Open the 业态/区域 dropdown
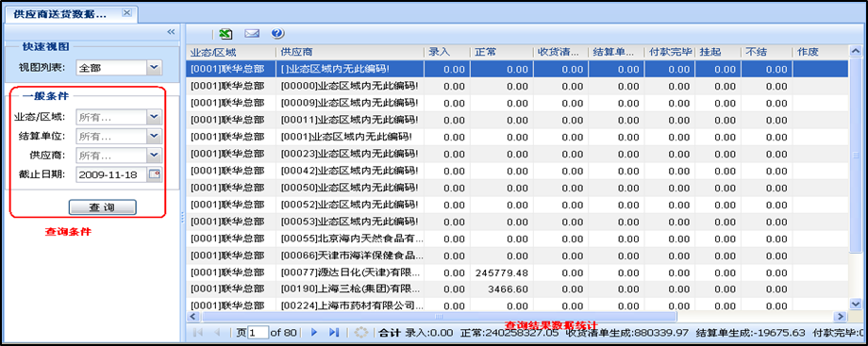The width and height of the screenshot is (868, 346). click(x=155, y=117)
